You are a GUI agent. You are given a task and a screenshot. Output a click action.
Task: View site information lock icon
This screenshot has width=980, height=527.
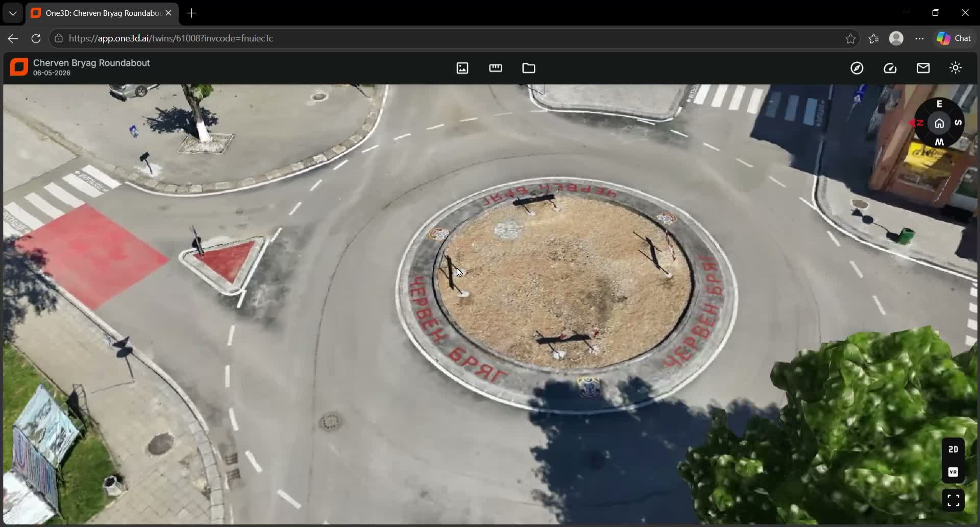(59, 38)
